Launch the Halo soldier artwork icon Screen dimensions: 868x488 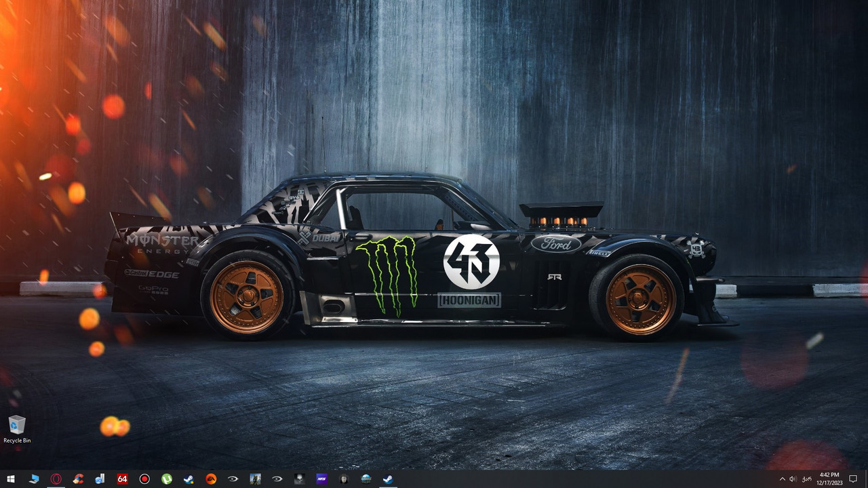[x=255, y=479]
